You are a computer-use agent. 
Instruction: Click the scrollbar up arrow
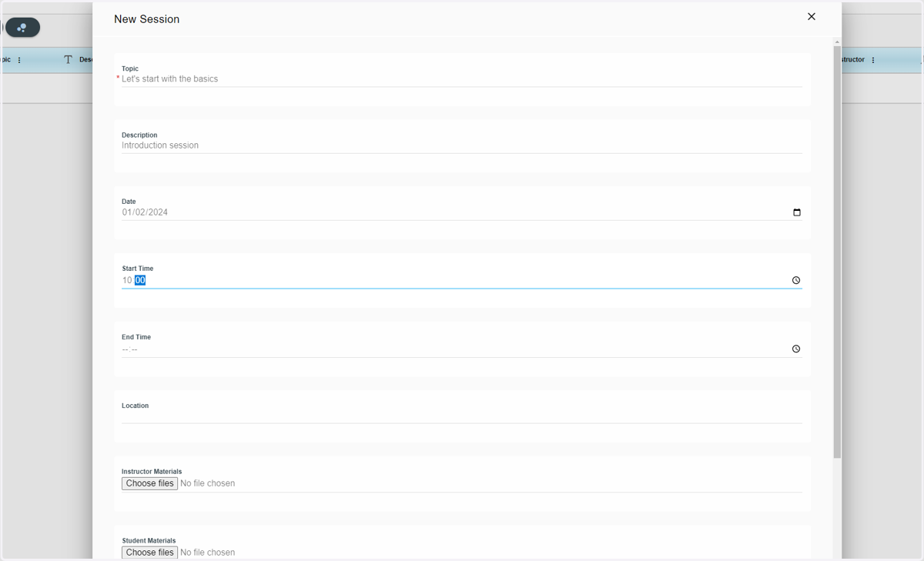pos(837,42)
